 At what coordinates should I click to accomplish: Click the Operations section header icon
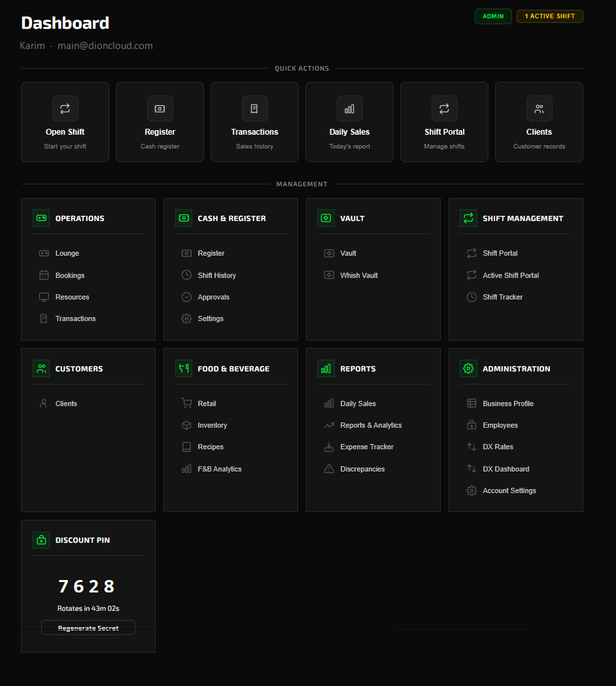[x=42, y=218]
